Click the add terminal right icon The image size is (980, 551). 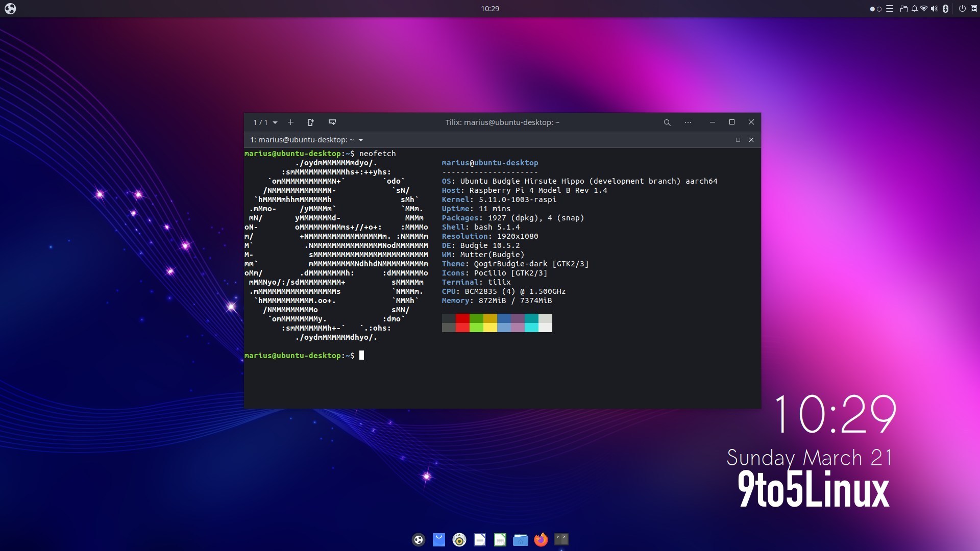pos(311,122)
